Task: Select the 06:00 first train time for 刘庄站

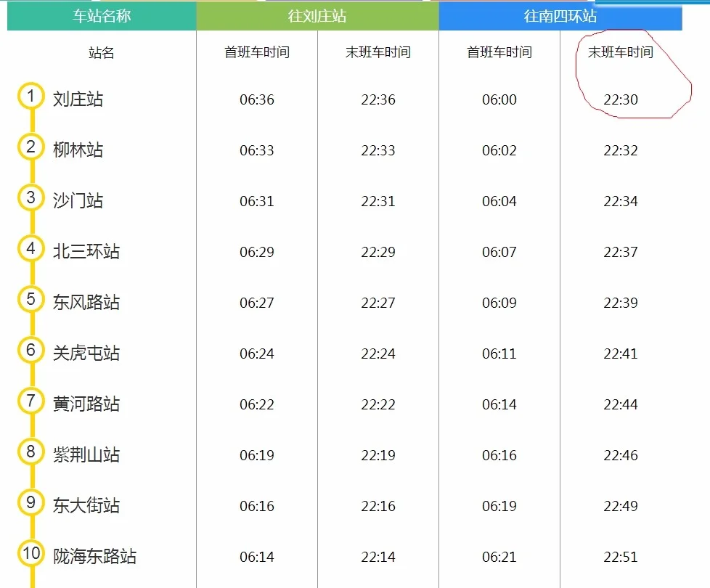Action: [x=499, y=99]
